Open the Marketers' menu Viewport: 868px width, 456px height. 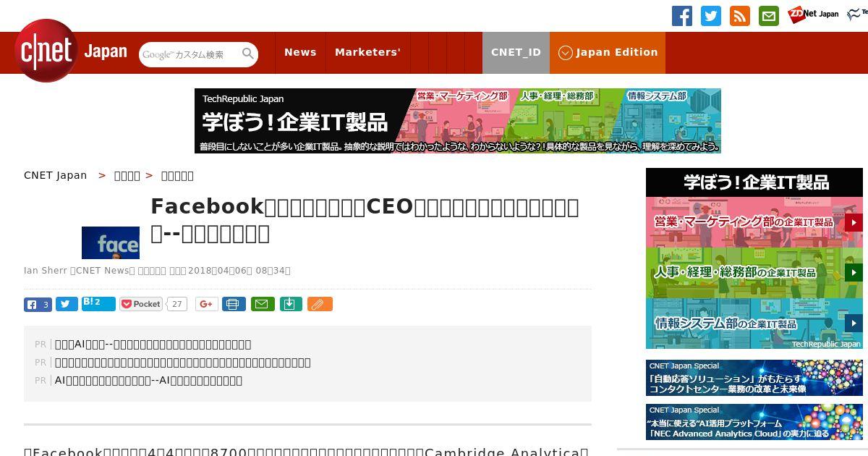point(367,52)
